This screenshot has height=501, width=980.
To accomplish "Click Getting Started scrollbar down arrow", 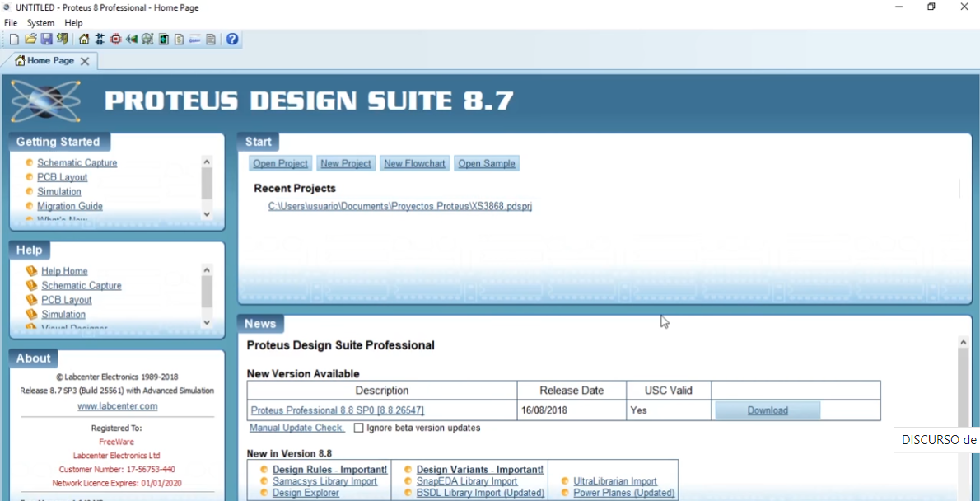I will (207, 214).
